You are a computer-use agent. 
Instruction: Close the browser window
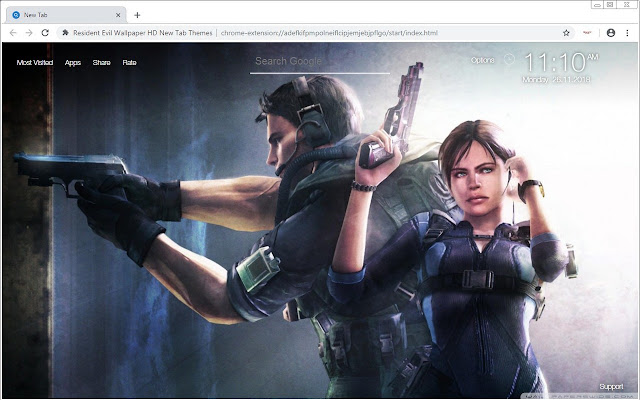click(x=626, y=5)
